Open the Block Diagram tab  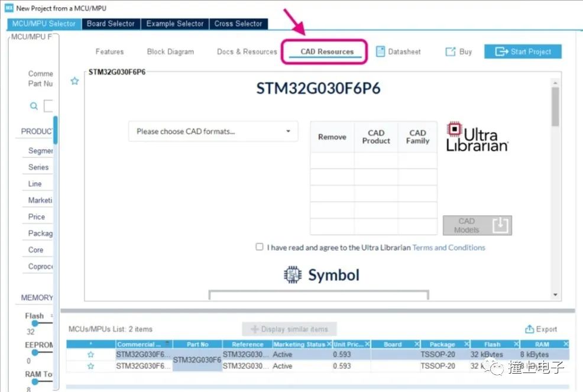pos(170,51)
